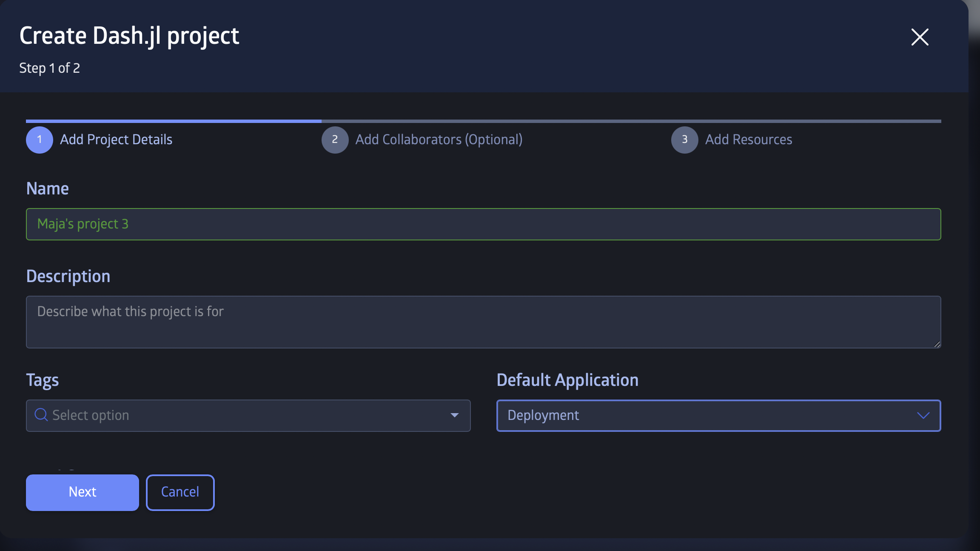Click the 'Tags' field label
The image size is (980, 551).
pyautogui.click(x=43, y=380)
